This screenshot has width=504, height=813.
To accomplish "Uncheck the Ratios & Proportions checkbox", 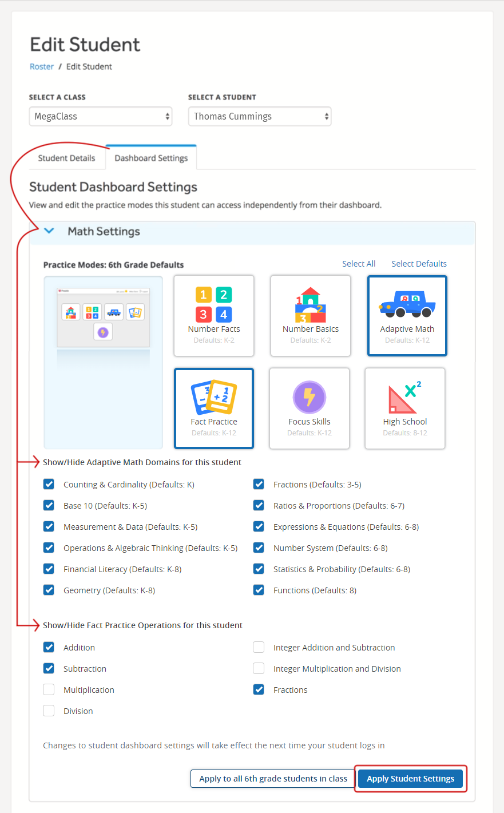I will 259,506.
